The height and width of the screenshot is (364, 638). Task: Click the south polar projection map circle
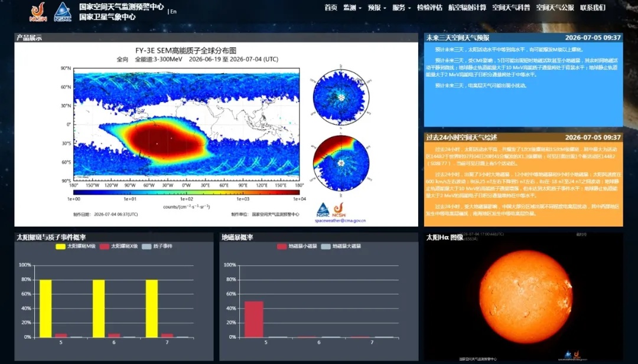341,163
